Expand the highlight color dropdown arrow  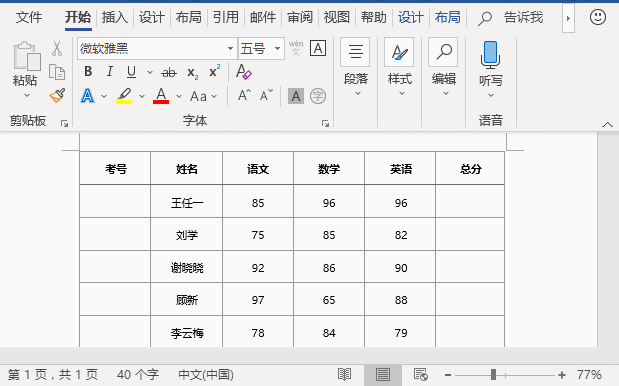pyautogui.click(x=142, y=96)
